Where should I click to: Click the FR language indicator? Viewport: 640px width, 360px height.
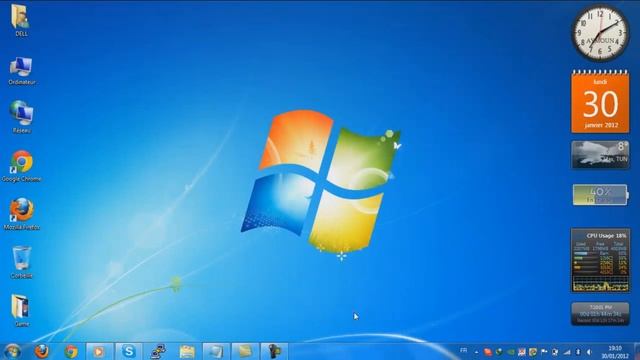click(x=463, y=351)
